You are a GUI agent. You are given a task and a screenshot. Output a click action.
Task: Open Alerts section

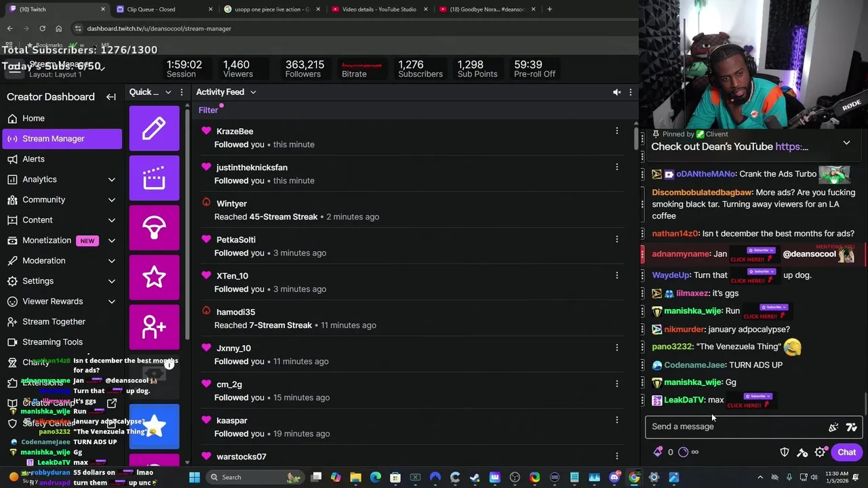pos(62,159)
